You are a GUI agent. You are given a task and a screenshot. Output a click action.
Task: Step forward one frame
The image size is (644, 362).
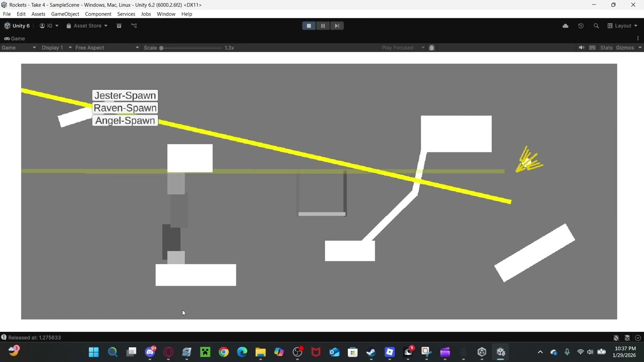pos(337,26)
